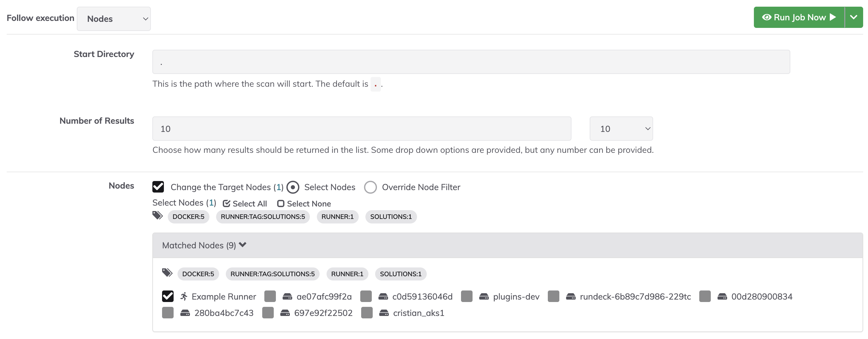The image size is (868, 339).
Task: Click the drive icon beside plugins-dev
Action: click(x=484, y=297)
